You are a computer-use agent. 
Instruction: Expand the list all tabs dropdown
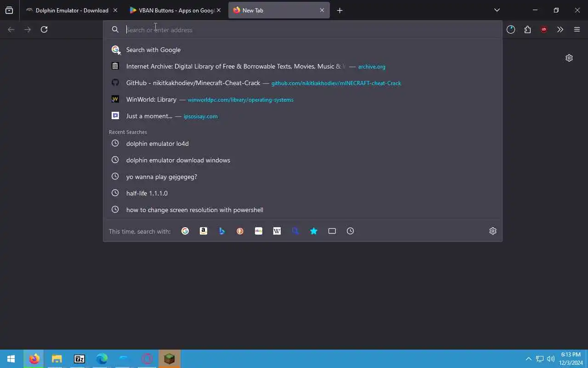pyautogui.click(x=497, y=10)
